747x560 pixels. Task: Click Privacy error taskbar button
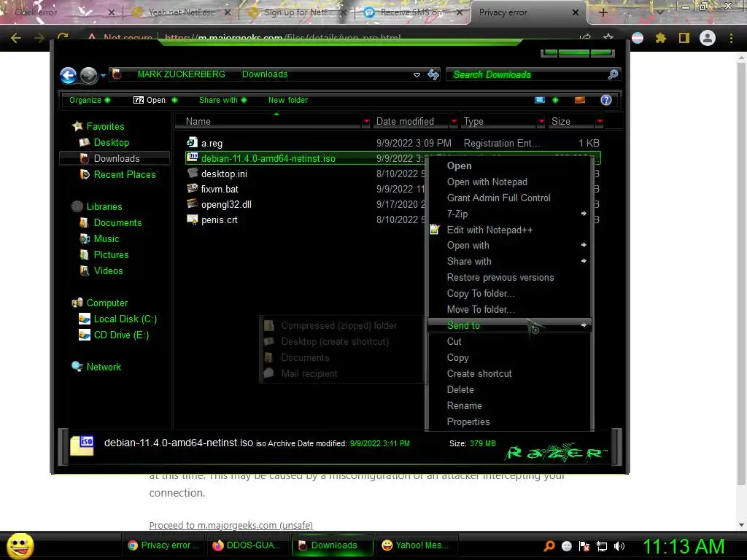(164, 545)
